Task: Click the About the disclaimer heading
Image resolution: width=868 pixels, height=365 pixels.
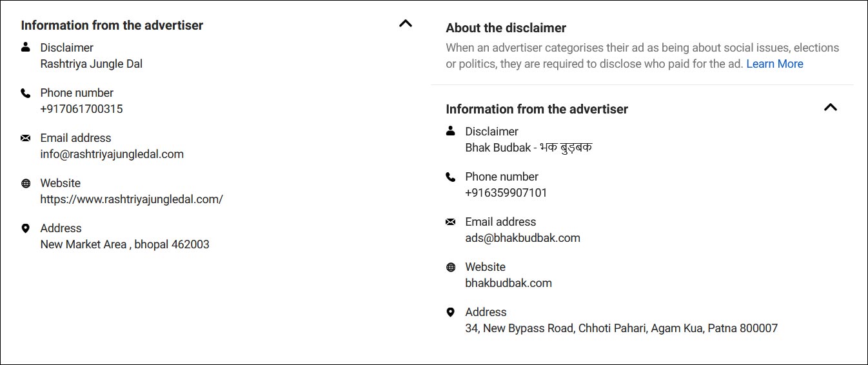Action: [x=506, y=28]
